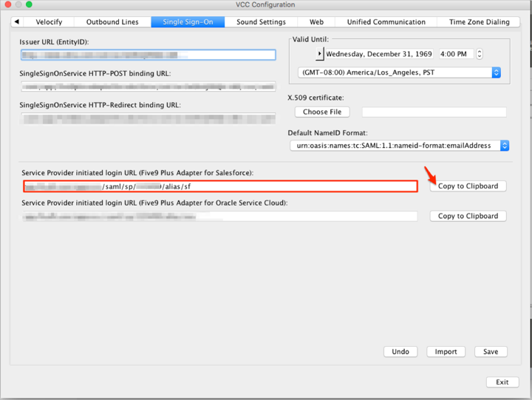Viewport: 532px width, 400px height.
Task: Select the Sound Settings tab
Action: point(261,22)
